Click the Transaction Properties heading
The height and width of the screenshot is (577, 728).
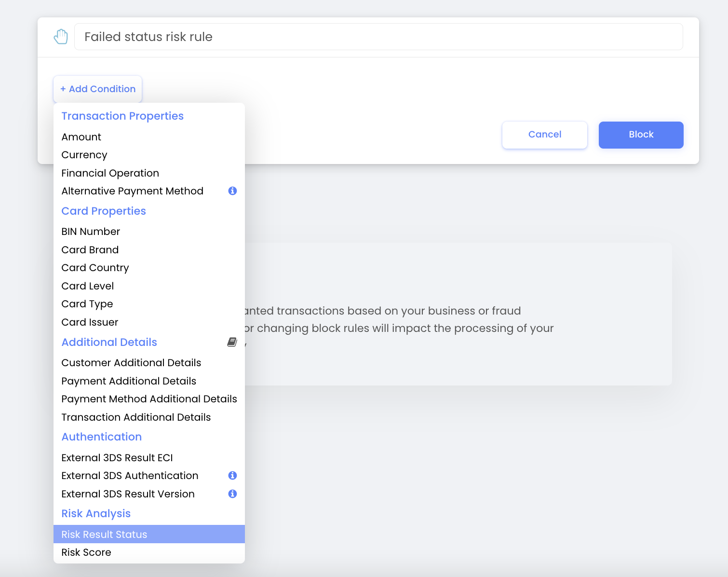(x=122, y=116)
